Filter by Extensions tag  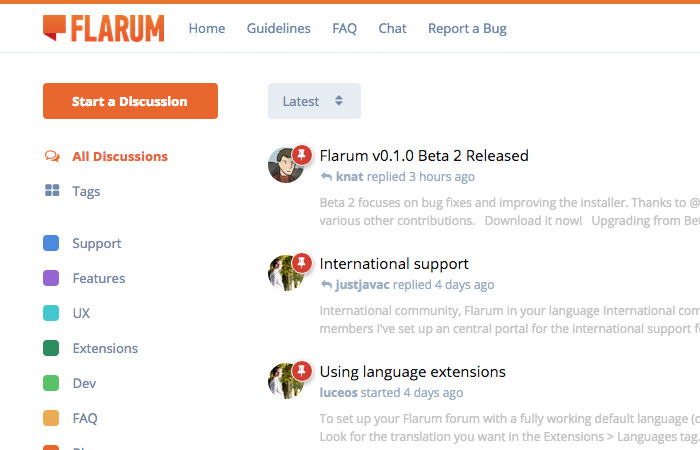click(105, 348)
